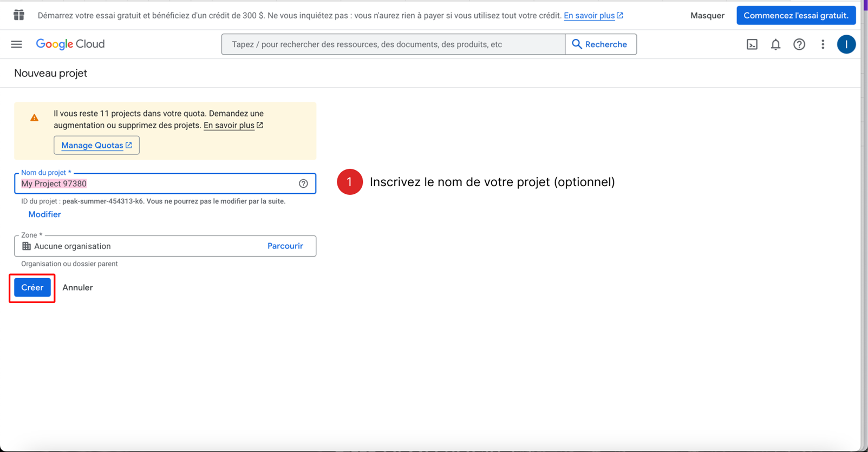Open the help question mark icon

click(x=799, y=44)
